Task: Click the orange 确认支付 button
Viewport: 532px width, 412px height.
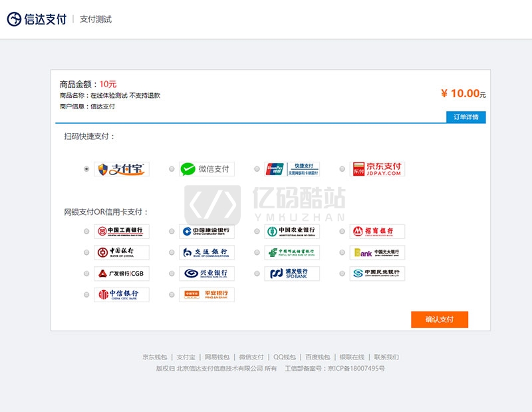Action: (x=440, y=319)
